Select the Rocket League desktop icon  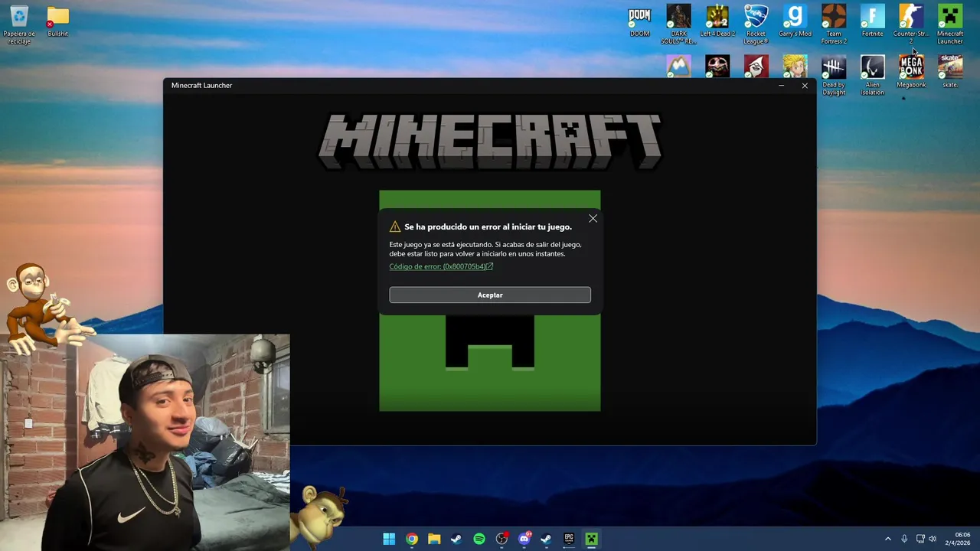point(756,24)
